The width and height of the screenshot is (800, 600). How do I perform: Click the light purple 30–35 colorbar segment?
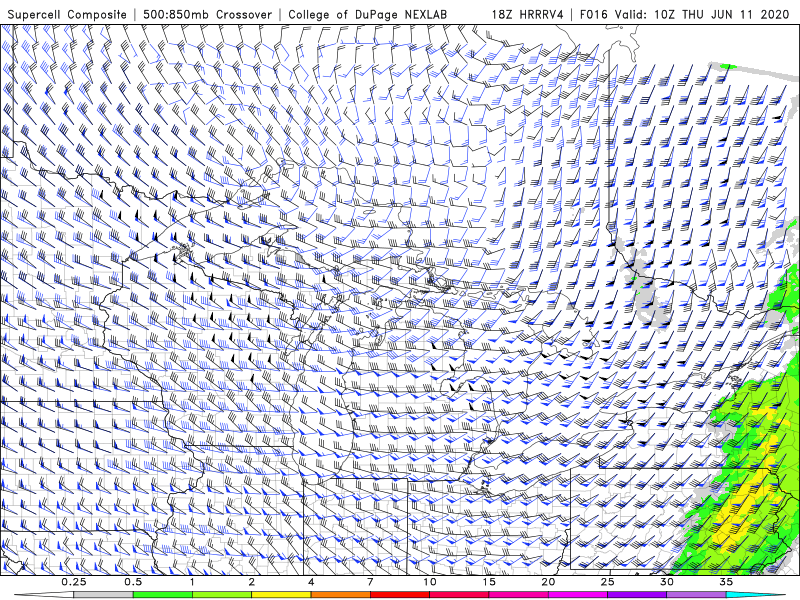pyautogui.click(x=696, y=595)
